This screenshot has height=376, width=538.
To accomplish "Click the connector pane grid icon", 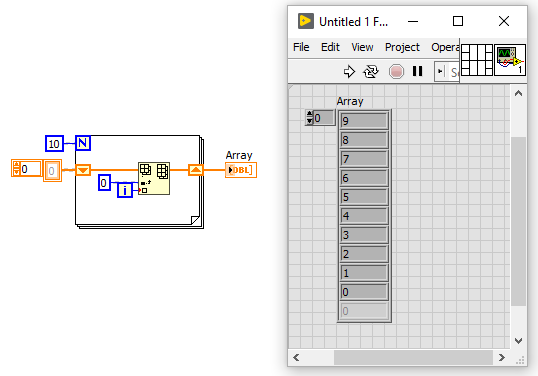I will (x=477, y=60).
